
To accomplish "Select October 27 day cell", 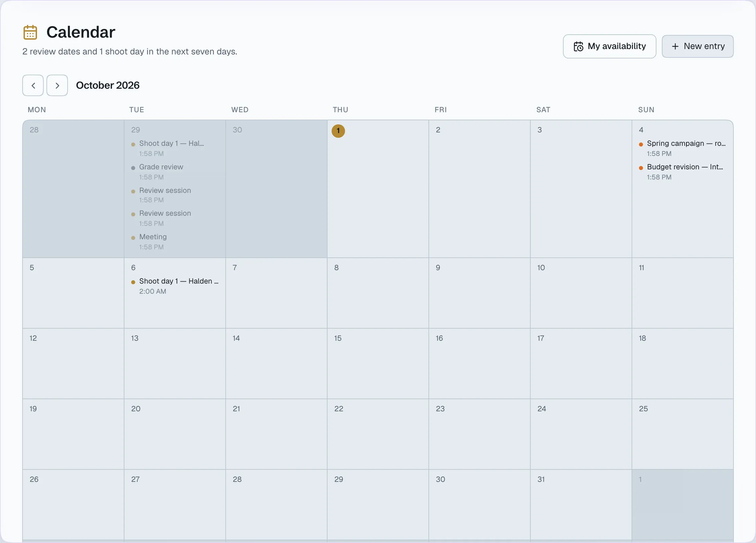I will pos(175,505).
